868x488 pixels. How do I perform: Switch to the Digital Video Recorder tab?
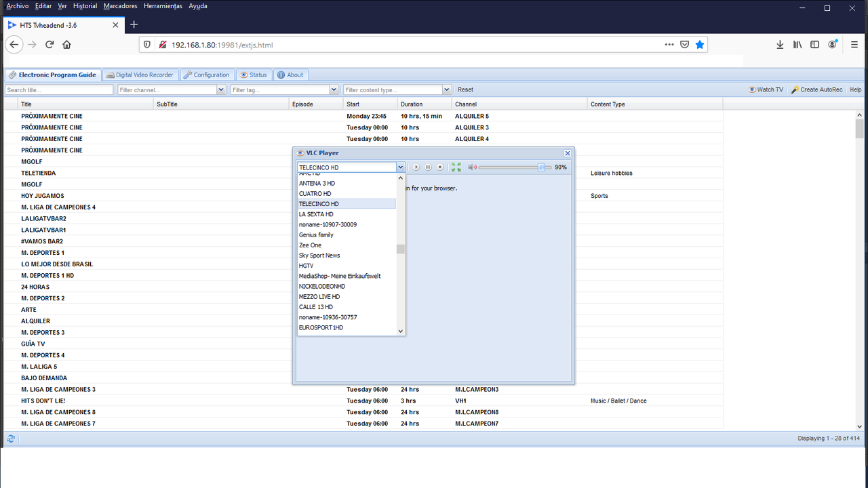tap(140, 75)
